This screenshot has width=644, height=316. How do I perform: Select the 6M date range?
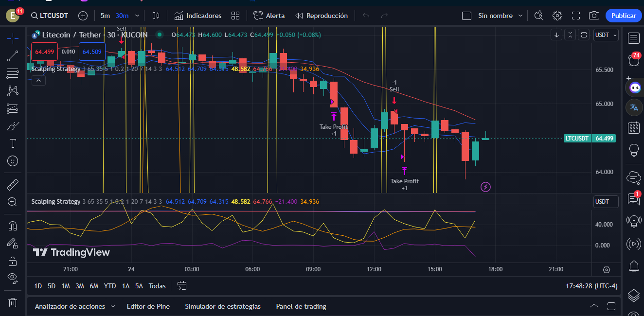(x=94, y=286)
